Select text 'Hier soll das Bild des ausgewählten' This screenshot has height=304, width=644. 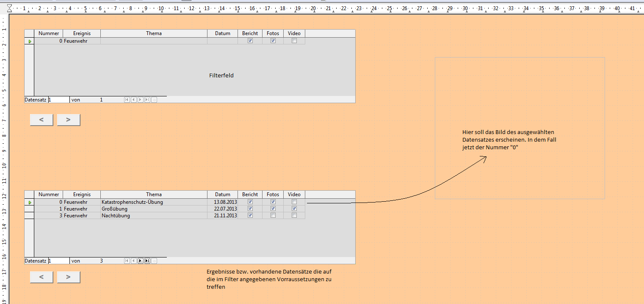coord(509,132)
